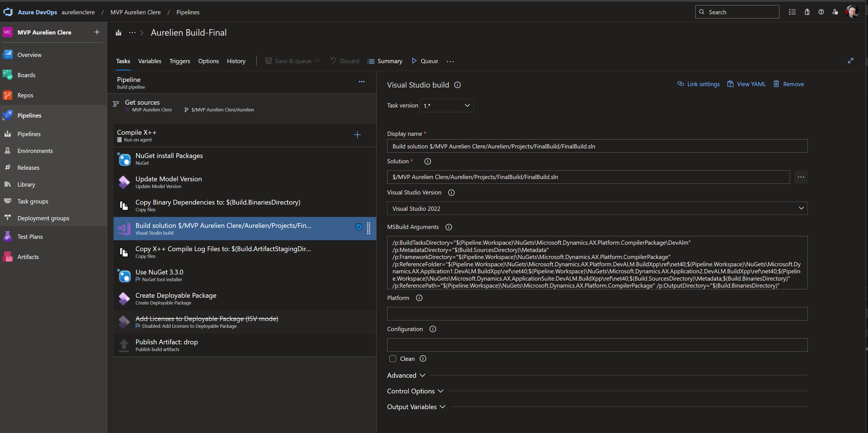Open the Help question mark icon

pyautogui.click(x=821, y=12)
